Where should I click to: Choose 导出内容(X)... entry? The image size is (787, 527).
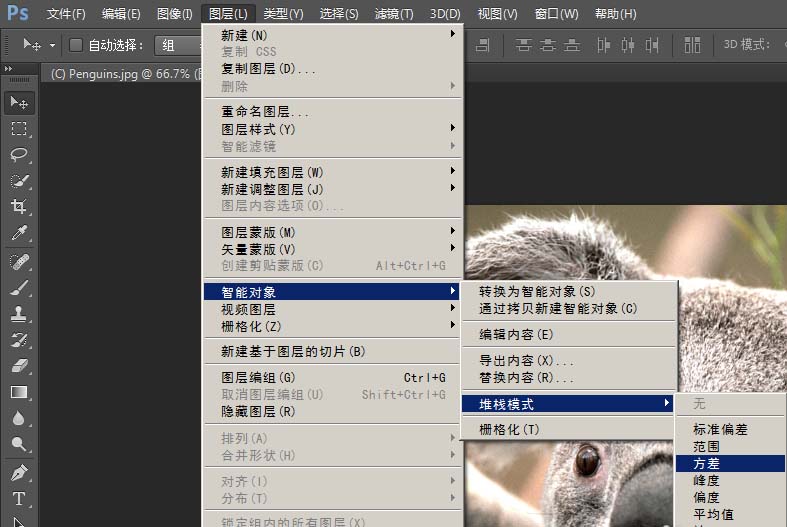(569, 360)
